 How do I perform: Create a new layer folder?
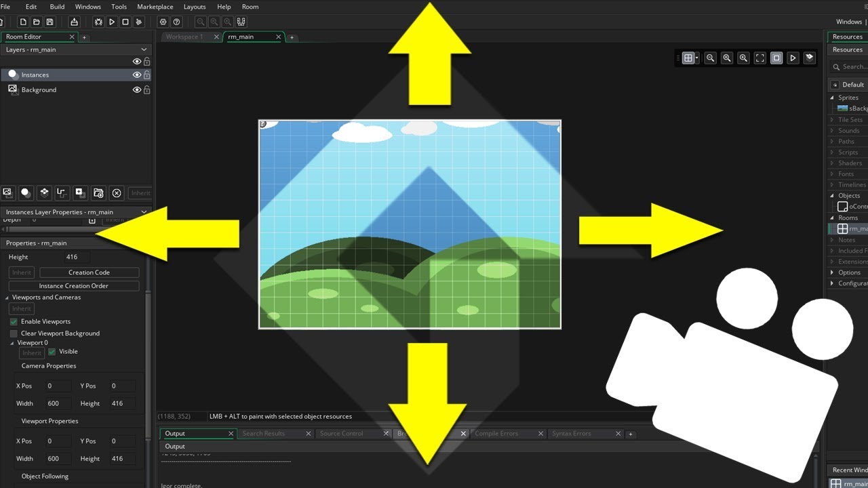pyautogui.click(x=98, y=193)
